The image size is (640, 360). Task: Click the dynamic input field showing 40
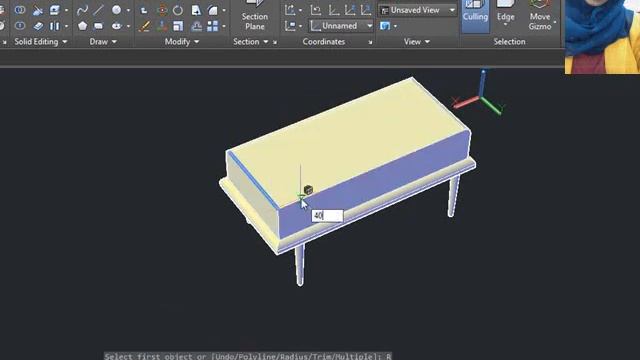327,216
